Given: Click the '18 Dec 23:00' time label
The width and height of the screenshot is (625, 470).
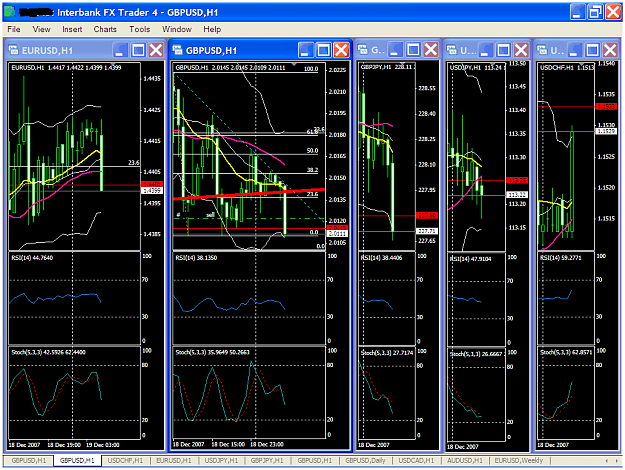Looking at the screenshot, I should (x=267, y=444).
